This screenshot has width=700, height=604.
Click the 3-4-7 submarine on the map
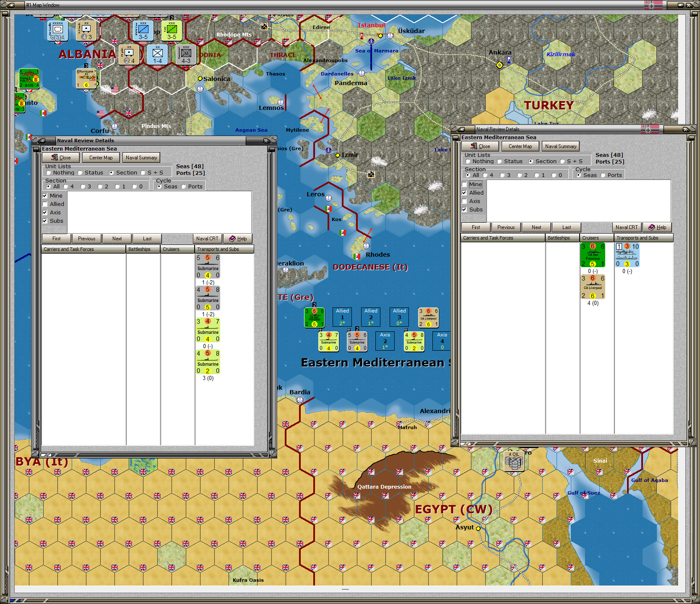328,341
